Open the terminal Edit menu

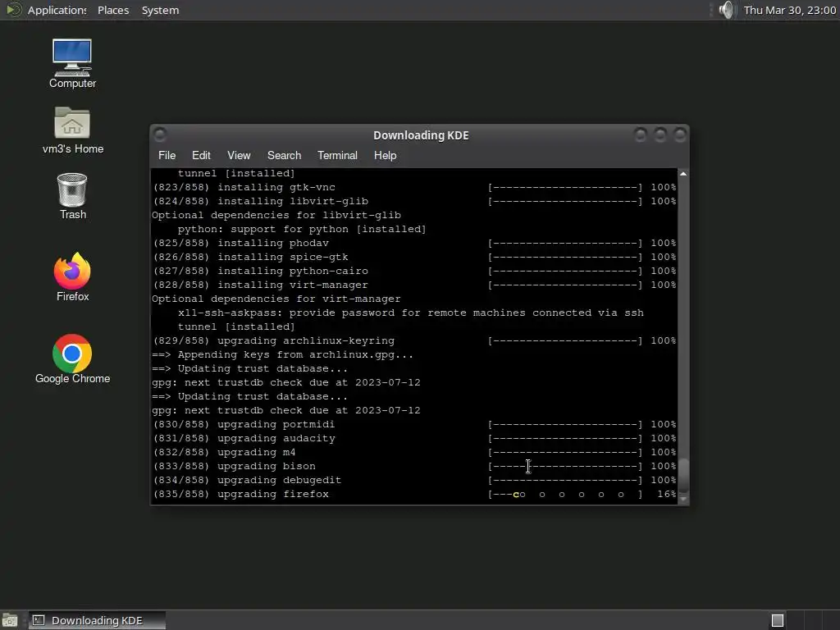tap(201, 155)
